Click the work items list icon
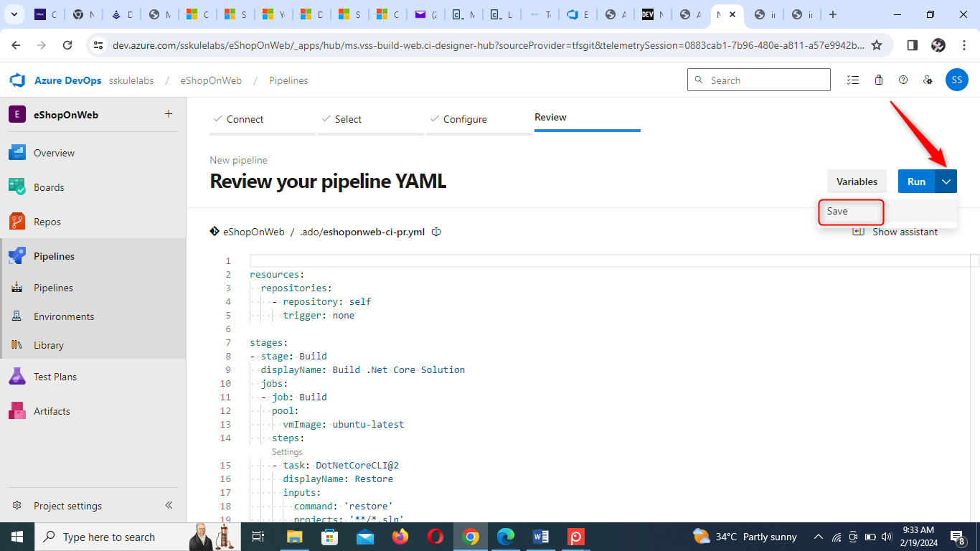This screenshot has height=551, width=980. tap(853, 80)
